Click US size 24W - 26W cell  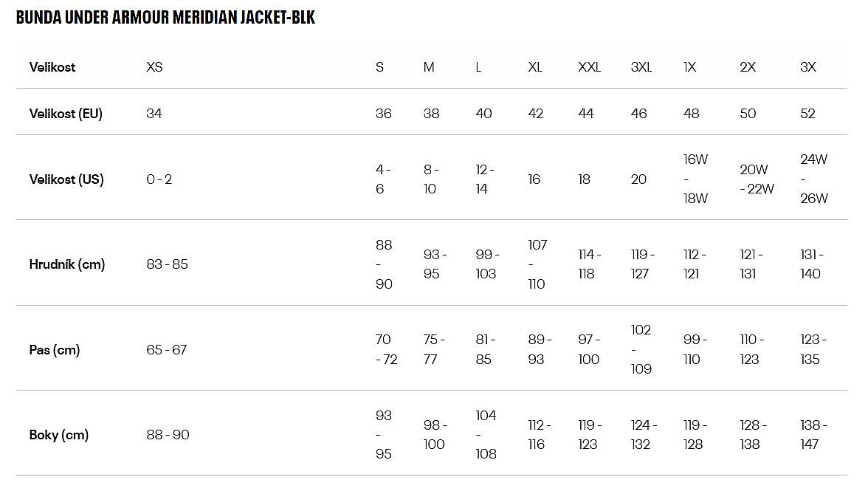[813, 179]
